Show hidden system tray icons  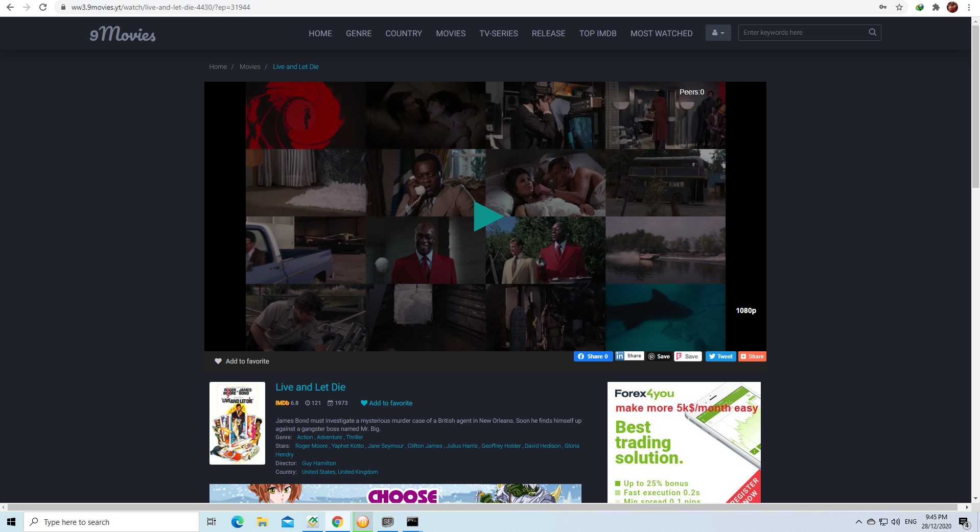858,522
